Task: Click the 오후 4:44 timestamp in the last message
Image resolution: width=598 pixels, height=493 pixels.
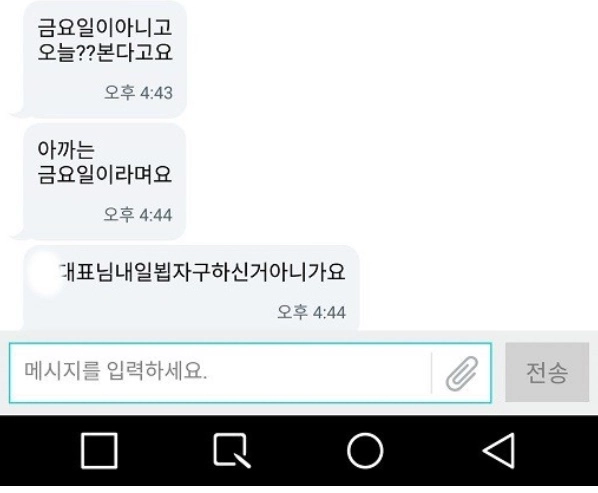Action: click(311, 312)
